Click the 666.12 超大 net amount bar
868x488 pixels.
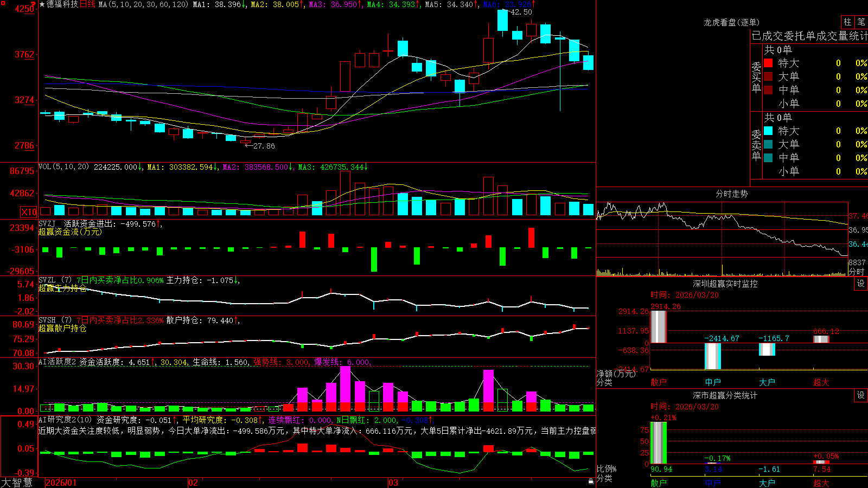(821, 339)
